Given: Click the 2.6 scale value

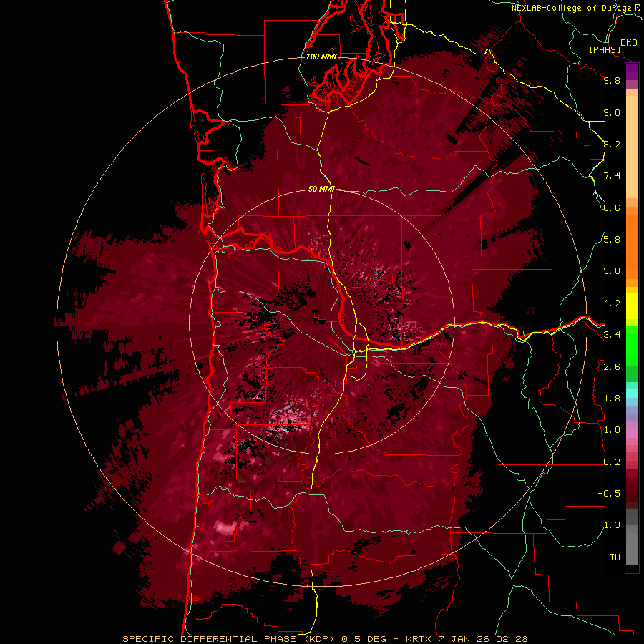Looking at the screenshot, I should coord(612,367).
